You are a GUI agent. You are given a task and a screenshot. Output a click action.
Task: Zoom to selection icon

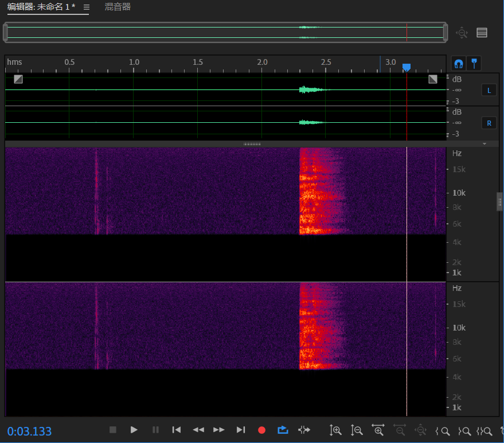coord(485,431)
